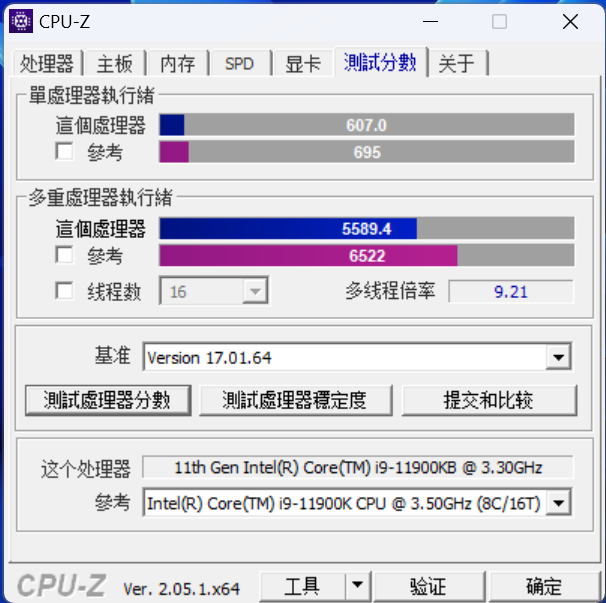
Task: Open the SPD tab
Action: (240, 63)
